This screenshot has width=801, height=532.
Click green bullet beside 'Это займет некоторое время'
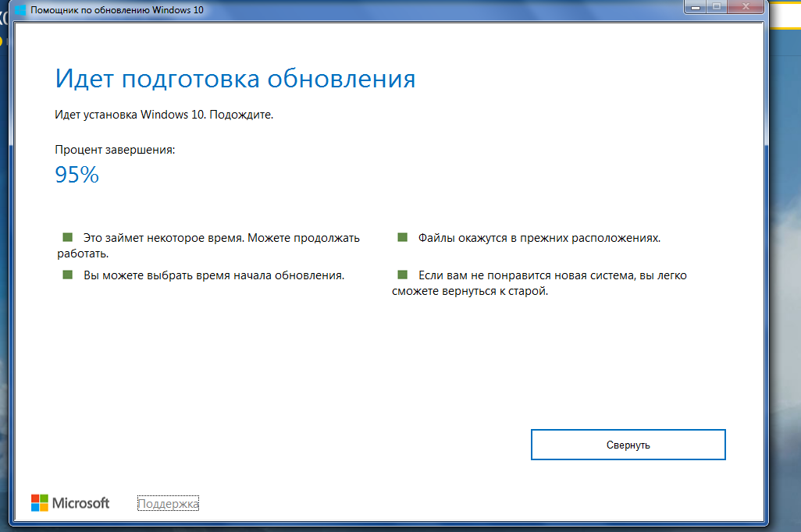67,237
